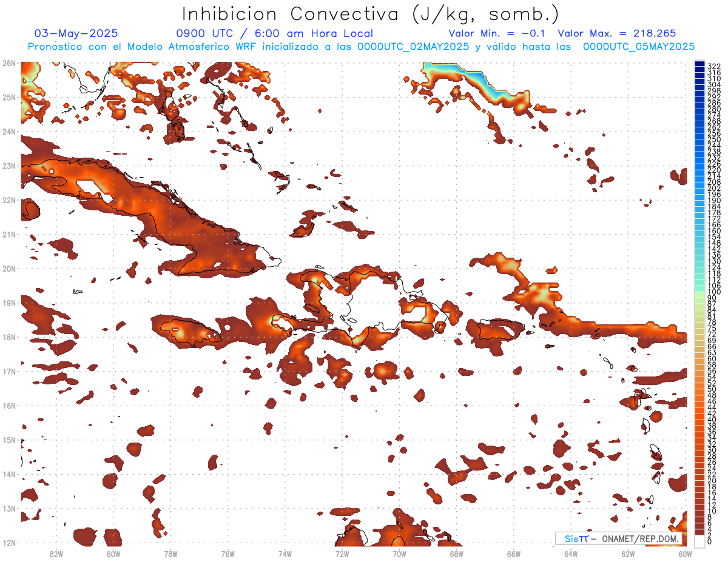The image size is (728, 562).
Task: Click the colorbar label '274'
Action: coord(714,115)
